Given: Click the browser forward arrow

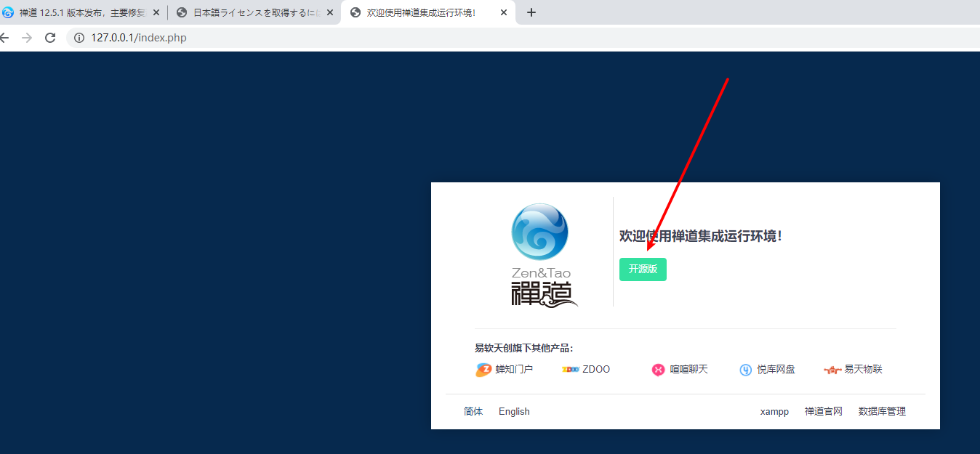Looking at the screenshot, I should click(x=27, y=38).
